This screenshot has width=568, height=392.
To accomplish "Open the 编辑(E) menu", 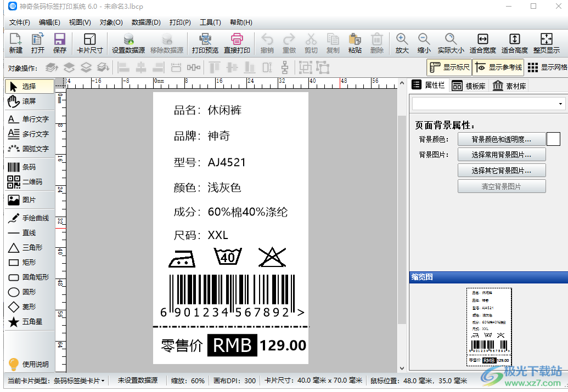I will [x=49, y=22].
